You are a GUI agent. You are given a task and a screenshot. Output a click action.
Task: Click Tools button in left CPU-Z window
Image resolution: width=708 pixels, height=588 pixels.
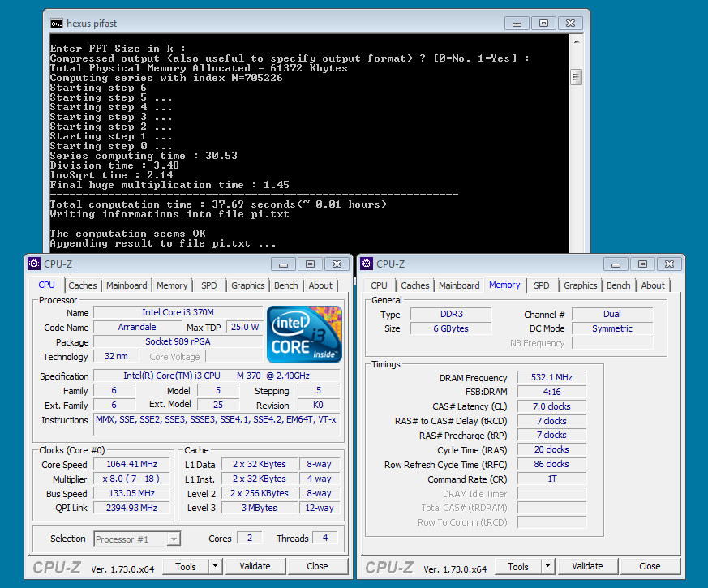(186, 566)
